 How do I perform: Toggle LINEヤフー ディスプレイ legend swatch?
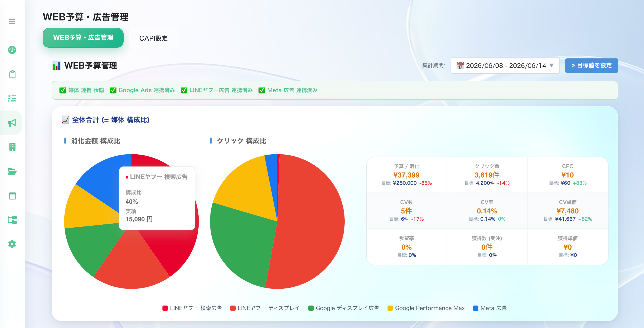click(233, 308)
